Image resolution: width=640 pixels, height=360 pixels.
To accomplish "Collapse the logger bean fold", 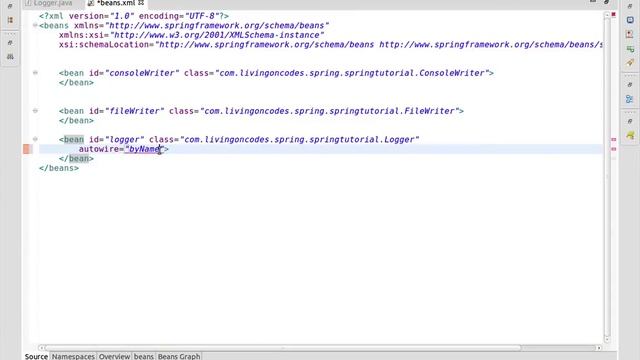I will click(x=35, y=139).
